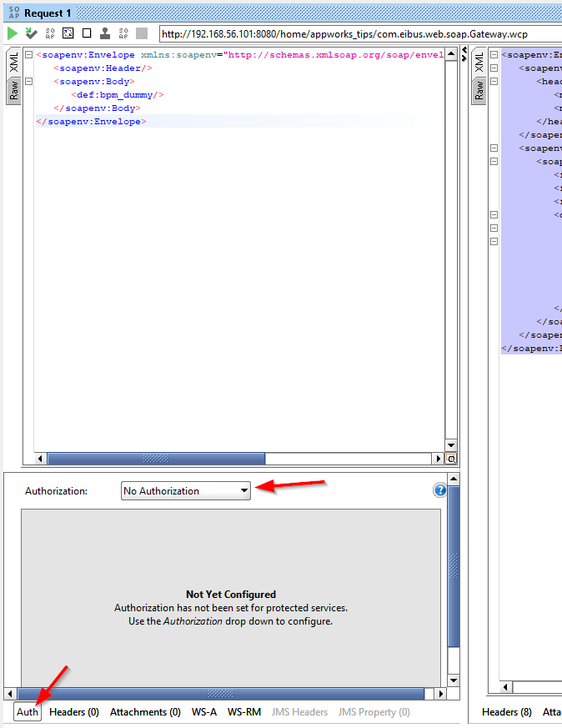Click the person-shaped icon in the request toolbar
The height and width of the screenshot is (728, 562).
[105, 33]
